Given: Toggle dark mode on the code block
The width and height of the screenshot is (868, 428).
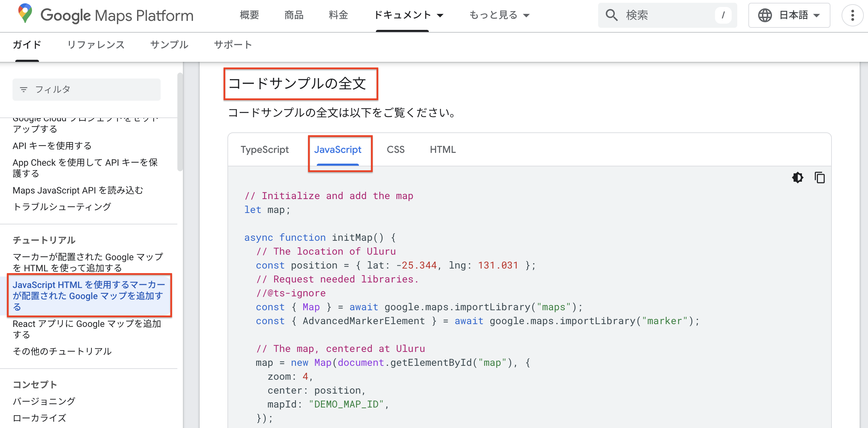Looking at the screenshot, I should (798, 178).
